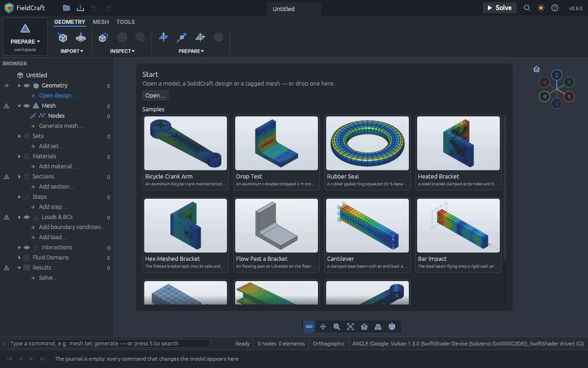Click the open folder icon in title bar

(x=67, y=8)
